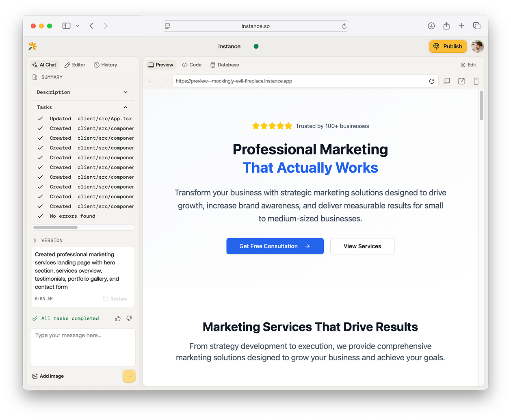Switch to the Code tab

(x=192, y=65)
